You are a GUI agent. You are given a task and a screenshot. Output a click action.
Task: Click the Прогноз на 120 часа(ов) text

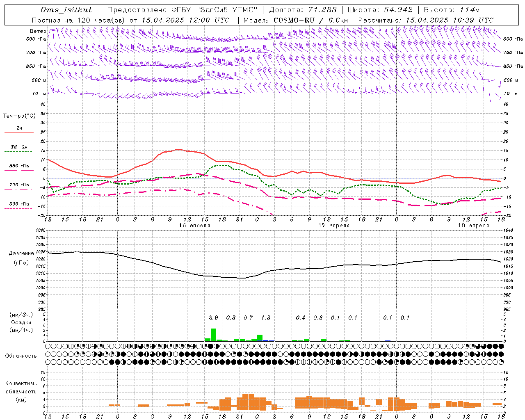pos(79,20)
